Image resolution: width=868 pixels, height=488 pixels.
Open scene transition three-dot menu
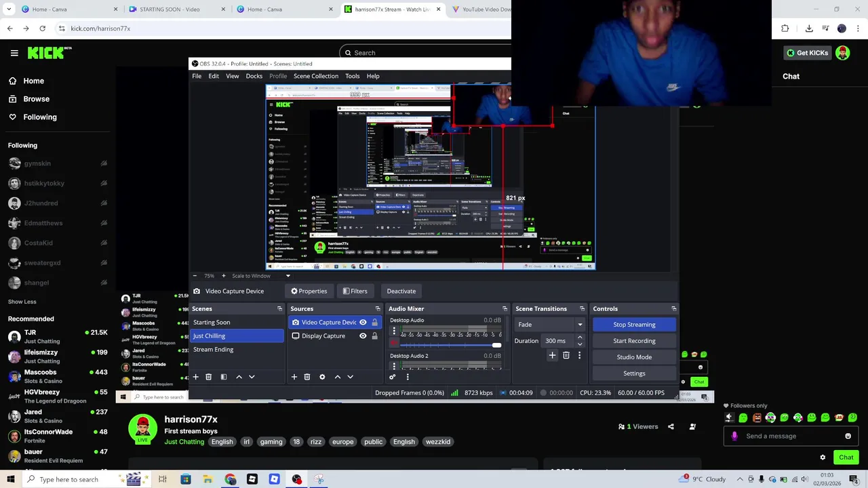(x=579, y=355)
